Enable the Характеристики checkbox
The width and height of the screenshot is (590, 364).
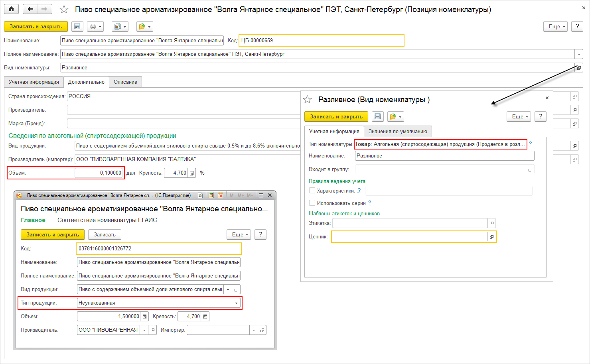[312, 191]
